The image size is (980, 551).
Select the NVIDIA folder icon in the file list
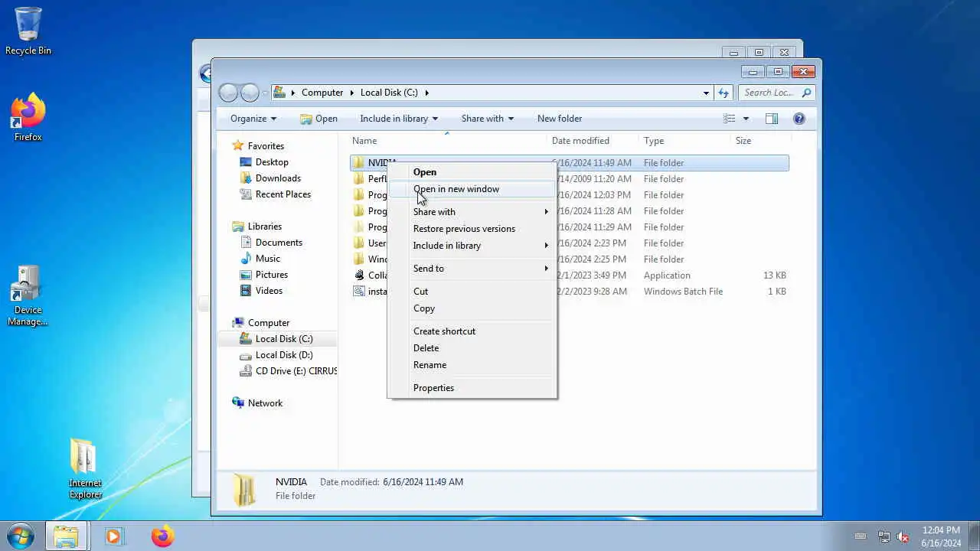tap(359, 163)
